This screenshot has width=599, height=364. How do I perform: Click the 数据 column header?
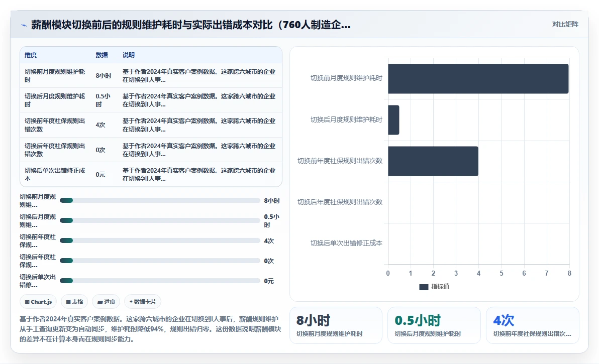click(x=102, y=55)
